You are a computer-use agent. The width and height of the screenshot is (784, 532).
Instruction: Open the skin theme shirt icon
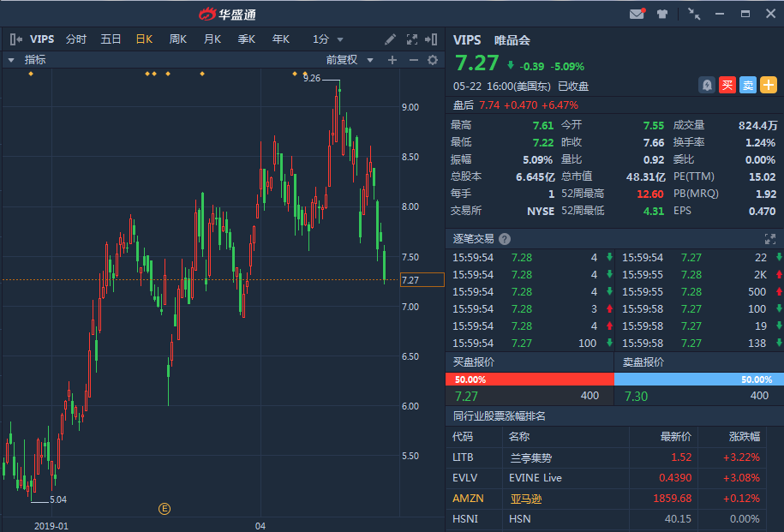[662, 14]
